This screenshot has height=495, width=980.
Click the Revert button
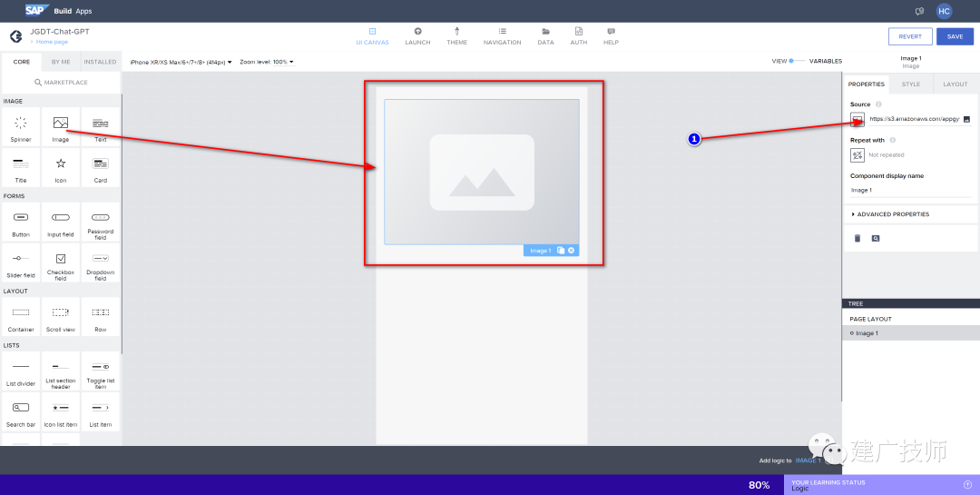[x=910, y=36]
